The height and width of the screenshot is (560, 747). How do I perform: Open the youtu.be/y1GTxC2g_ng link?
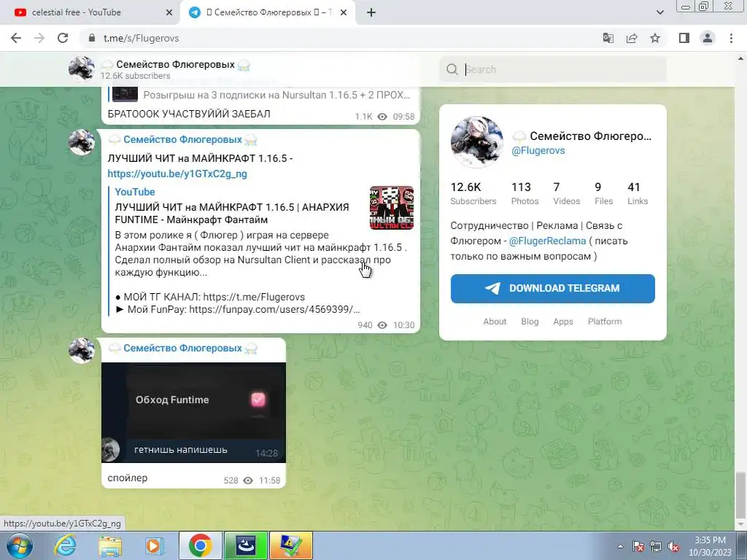(177, 174)
